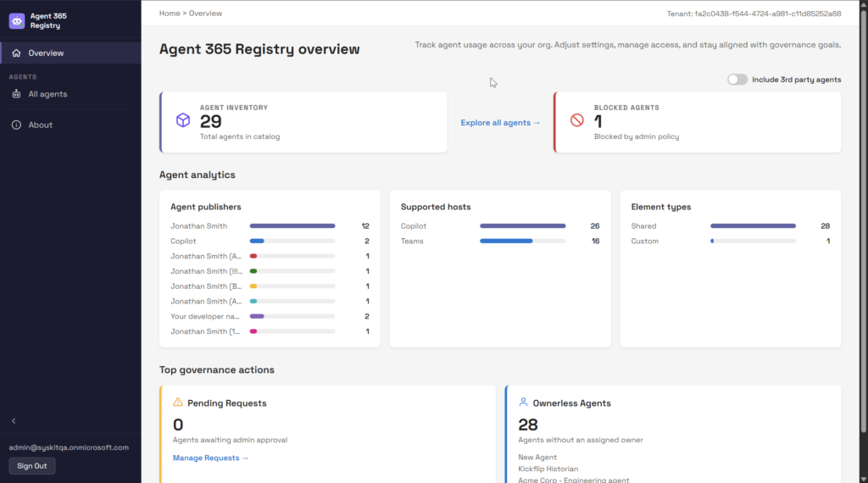Click the Teams label in Supported hosts
The width and height of the screenshot is (868, 483).
point(412,241)
